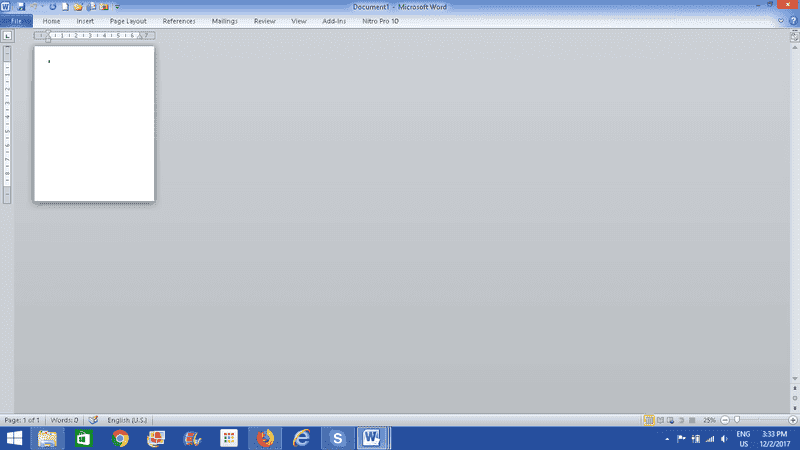Click the Redo/Repeat icon
Screen dimensions: 800x450
(53, 7)
